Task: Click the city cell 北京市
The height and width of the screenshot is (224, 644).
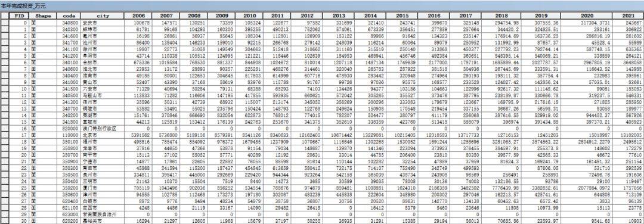Action: point(103,135)
